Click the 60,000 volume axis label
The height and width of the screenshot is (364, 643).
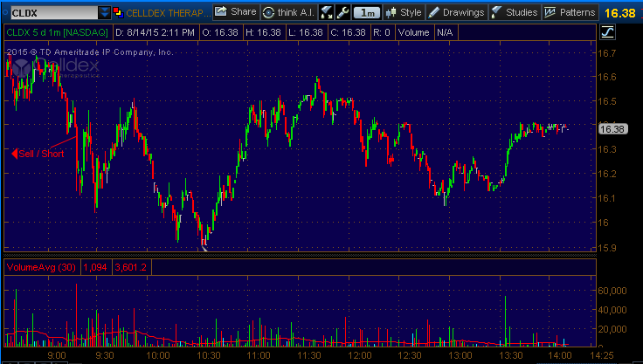[612, 291]
